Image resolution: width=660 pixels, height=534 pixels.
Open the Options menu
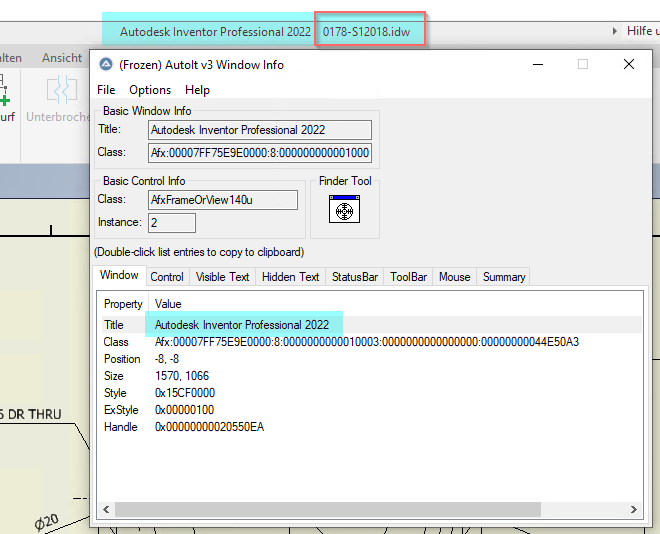point(150,90)
